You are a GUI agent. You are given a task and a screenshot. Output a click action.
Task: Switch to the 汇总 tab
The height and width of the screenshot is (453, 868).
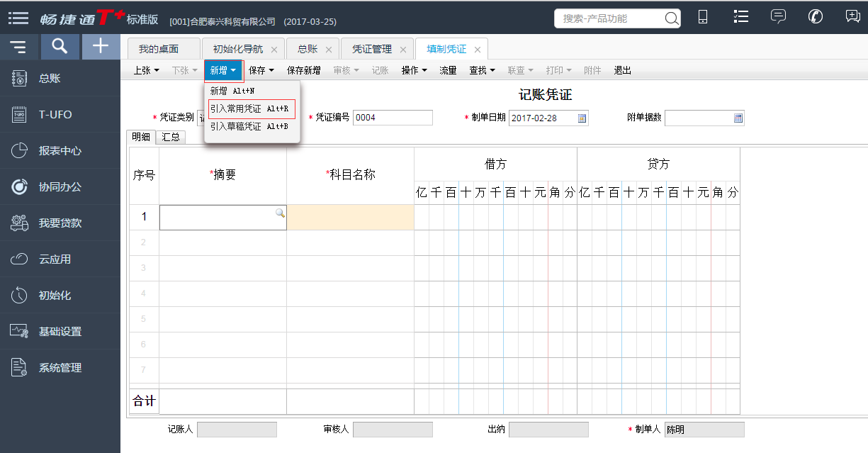click(x=171, y=137)
